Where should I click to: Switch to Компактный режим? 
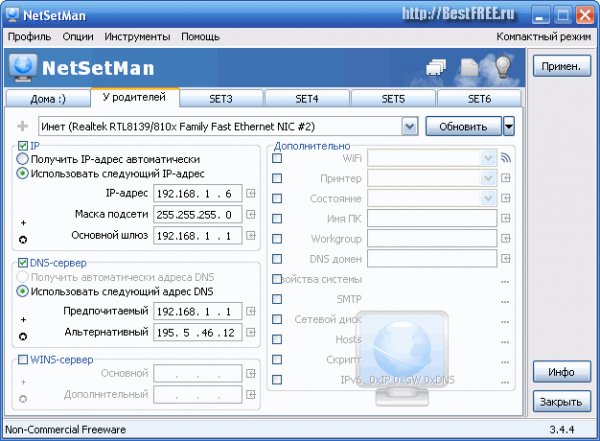(x=544, y=37)
